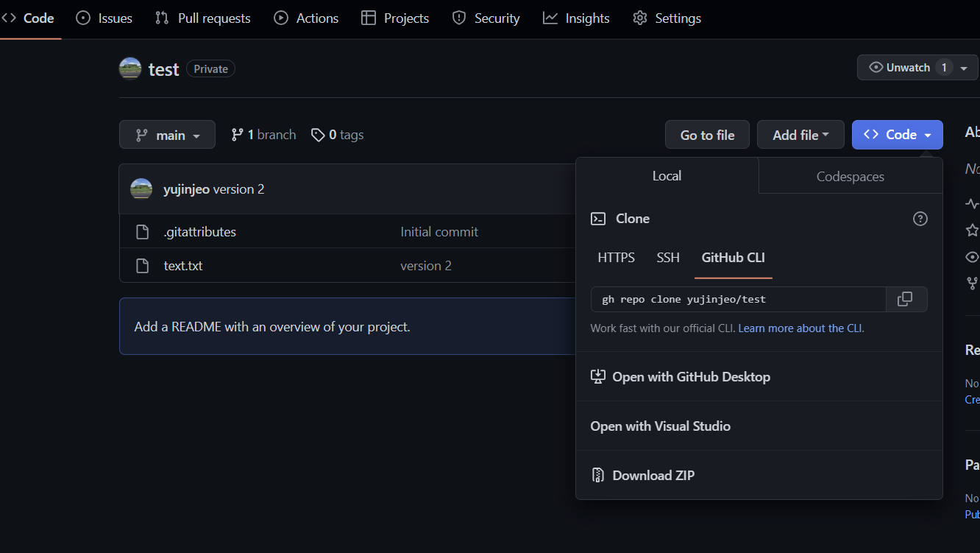Toggle the blue Code dropdown button
The height and width of the screenshot is (553, 980).
click(897, 135)
